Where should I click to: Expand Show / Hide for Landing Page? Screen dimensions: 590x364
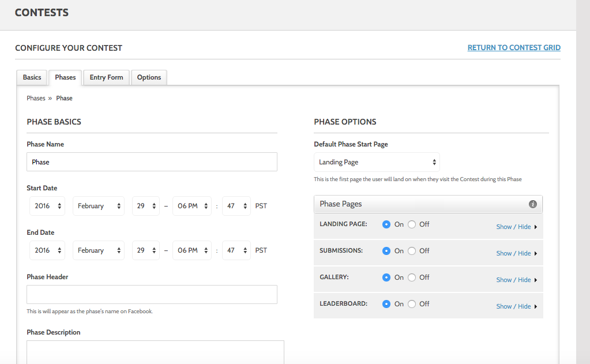tap(516, 227)
